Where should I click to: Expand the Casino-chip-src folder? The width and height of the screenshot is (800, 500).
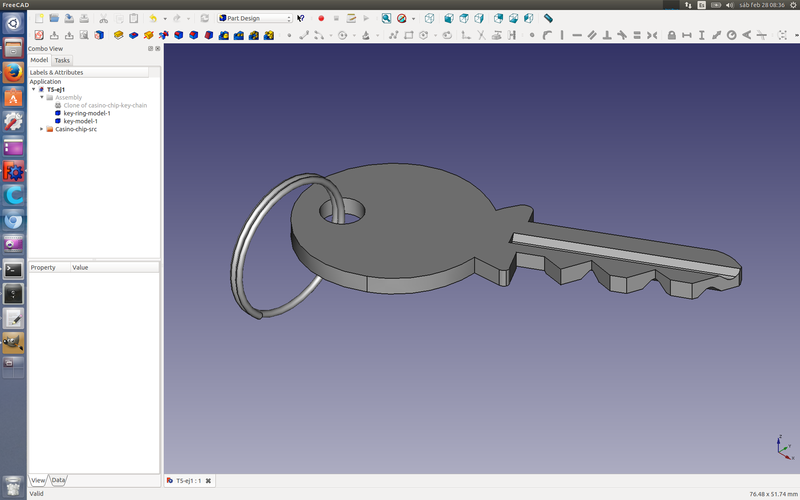pos(41,129)
